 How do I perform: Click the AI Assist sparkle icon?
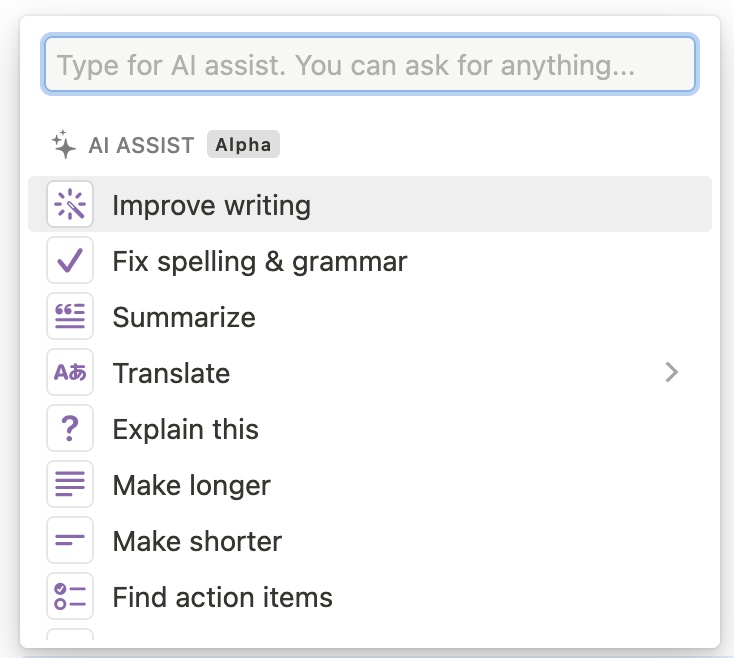point(64,145)
